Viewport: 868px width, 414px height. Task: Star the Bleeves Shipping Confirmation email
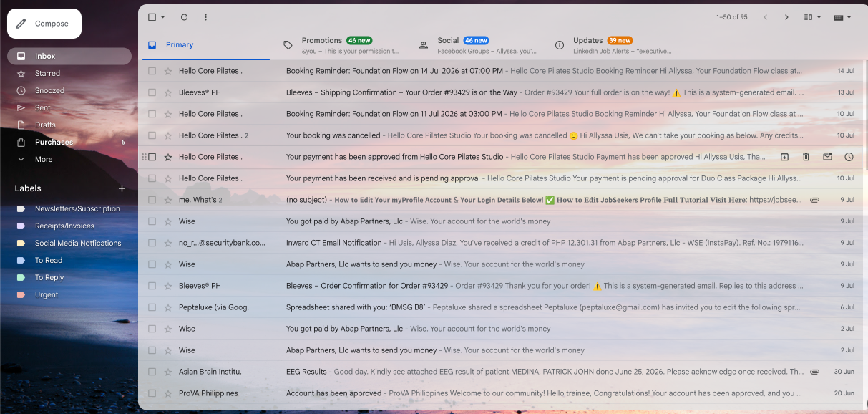coord(168,92)
